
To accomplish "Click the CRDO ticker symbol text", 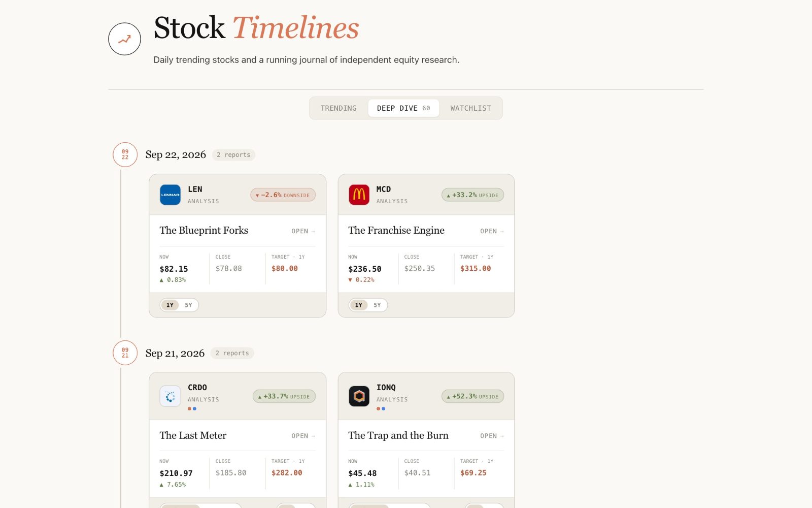I will pyautogui.click(x=197, y=387).
